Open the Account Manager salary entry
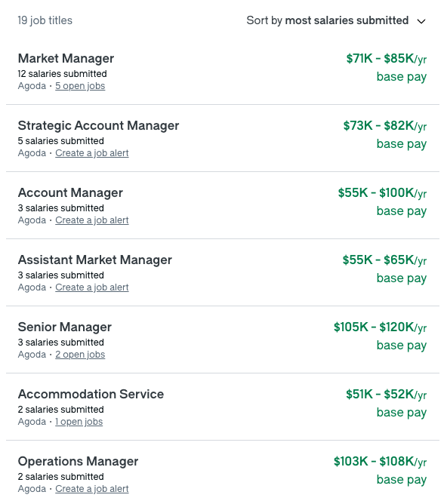 pos(70,193)
